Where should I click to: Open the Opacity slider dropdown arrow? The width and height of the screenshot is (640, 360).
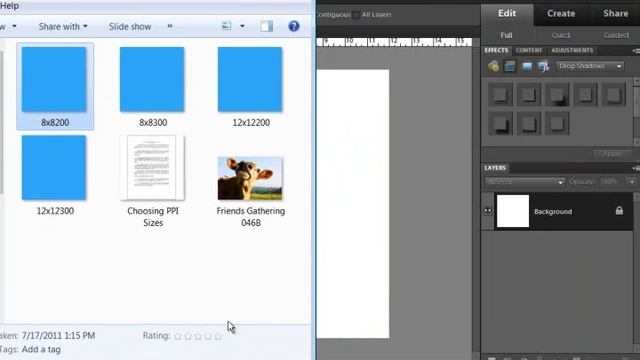(x=632, y=182)
